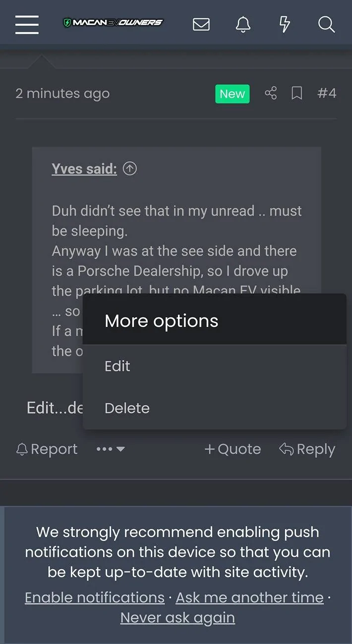Image resolution: width=352 pixels, height=644 pixels.
Task: Open the inbox envelope icon
Action: pos(201,24)
